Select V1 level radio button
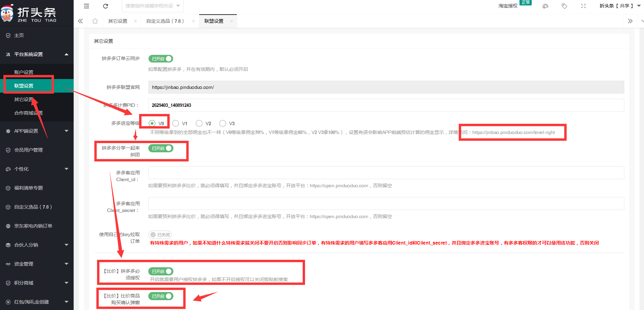Screen dimensions: 644x310 pyautogui.click(x=175, y=123)
